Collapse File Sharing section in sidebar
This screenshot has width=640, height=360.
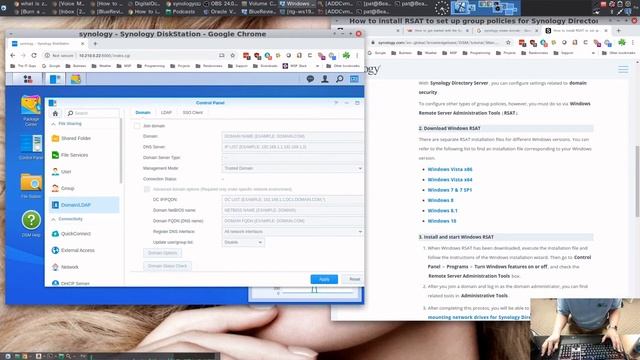[x=53, y=124]
